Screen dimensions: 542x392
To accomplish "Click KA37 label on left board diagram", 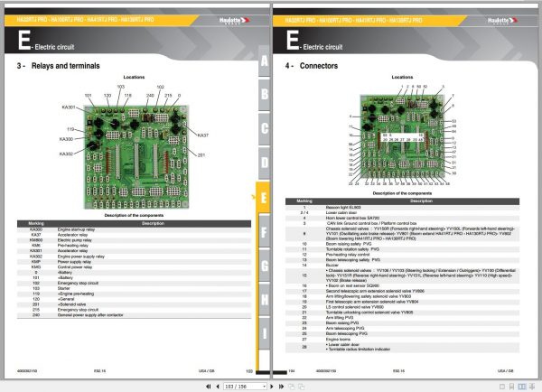I will [x=203, y=135].
